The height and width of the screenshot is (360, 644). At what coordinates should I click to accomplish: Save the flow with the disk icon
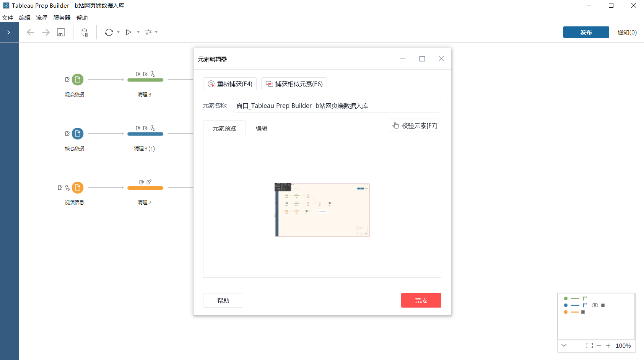pyautogui.click(x=61, y=33)
